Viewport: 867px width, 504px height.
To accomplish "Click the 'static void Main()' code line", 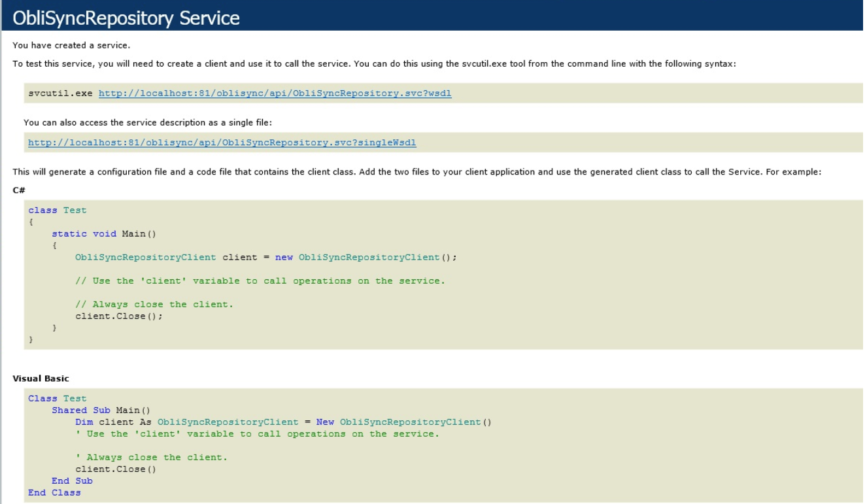I will pyautogui.click(x=104, y=234).
